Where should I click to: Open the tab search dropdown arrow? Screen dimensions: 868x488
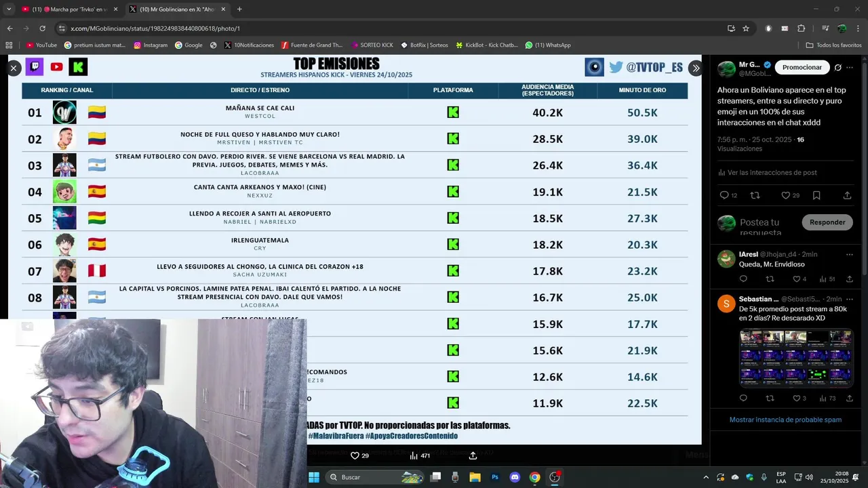click(8, 9)
